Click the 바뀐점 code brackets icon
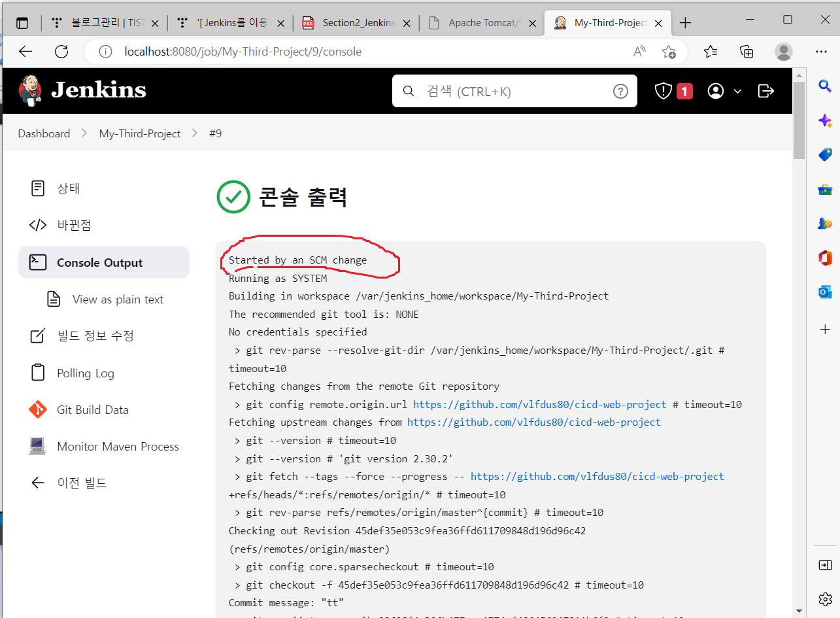Image resolution: width=840 pixels, height=618 pixels. [38, 225]
